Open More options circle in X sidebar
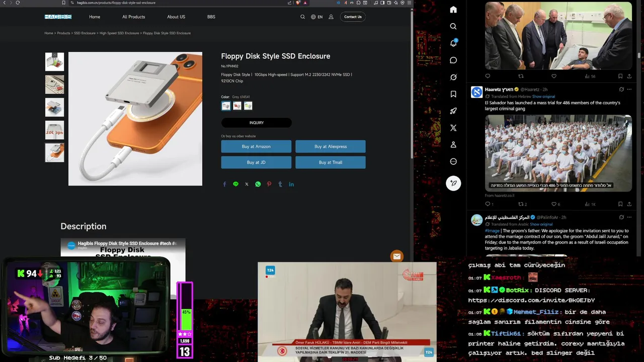This screenshot has height=362, width=644. [x=453, y=161]
